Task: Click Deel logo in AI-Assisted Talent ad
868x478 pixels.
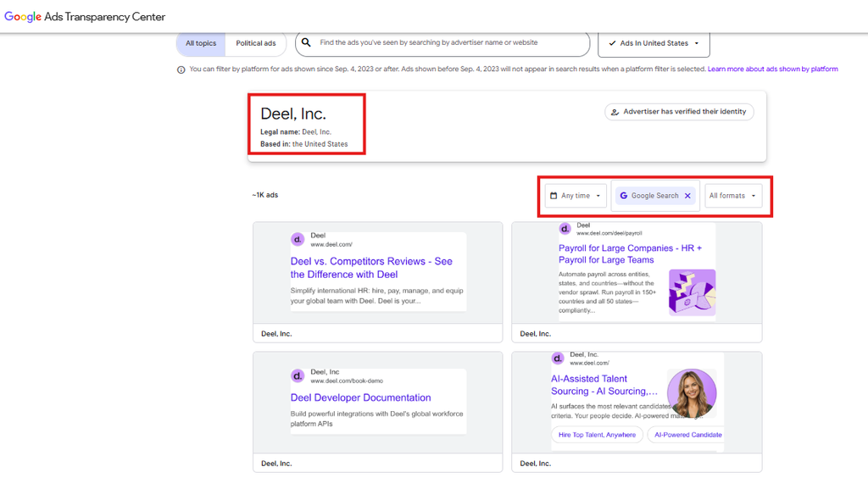Action: pos(558,358)
